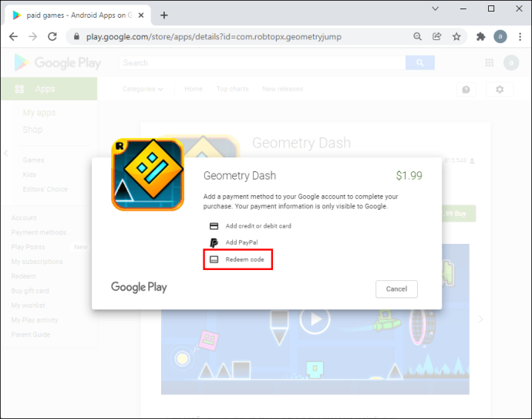Show next screenshot with right chevron
Screen dimensions: 532x419
point(480,319)
